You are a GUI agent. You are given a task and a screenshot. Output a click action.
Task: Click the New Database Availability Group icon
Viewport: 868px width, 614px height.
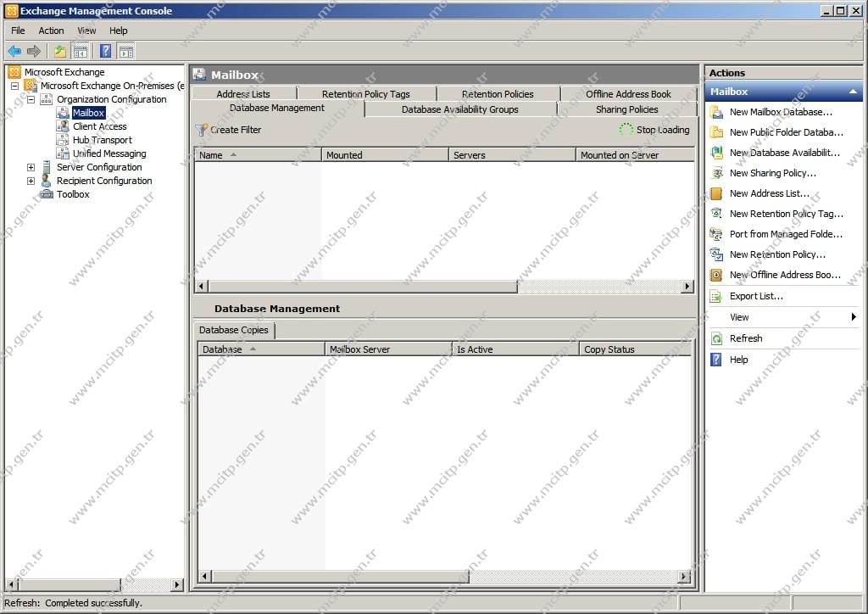(716, 153)
